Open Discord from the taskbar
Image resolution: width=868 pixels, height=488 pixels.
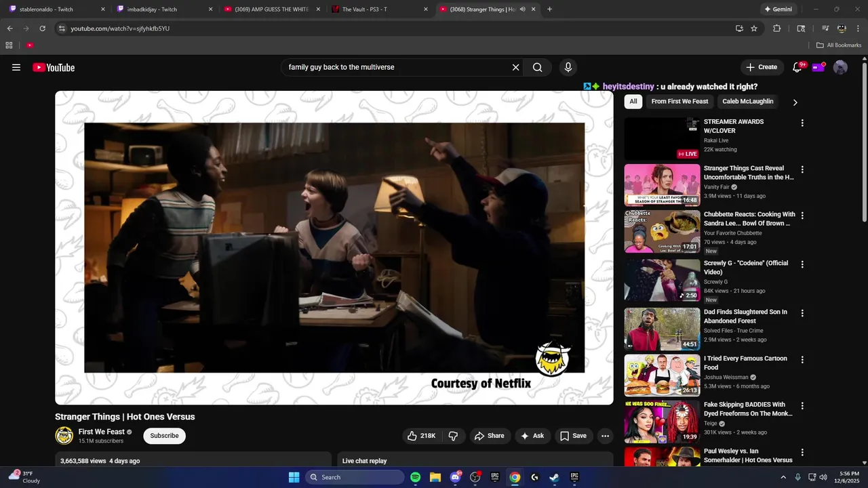pyautogui.click(x=456, y=477)
